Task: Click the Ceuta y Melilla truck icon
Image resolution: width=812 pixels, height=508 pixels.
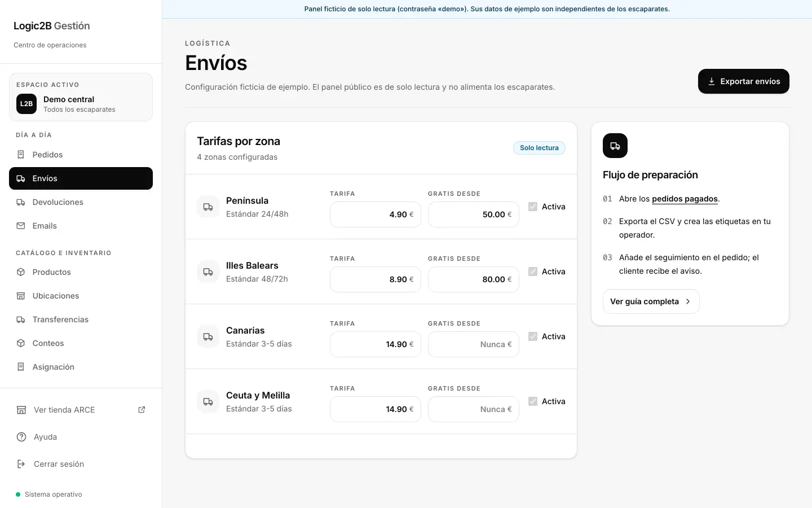Action: click(x=208, y=401)
